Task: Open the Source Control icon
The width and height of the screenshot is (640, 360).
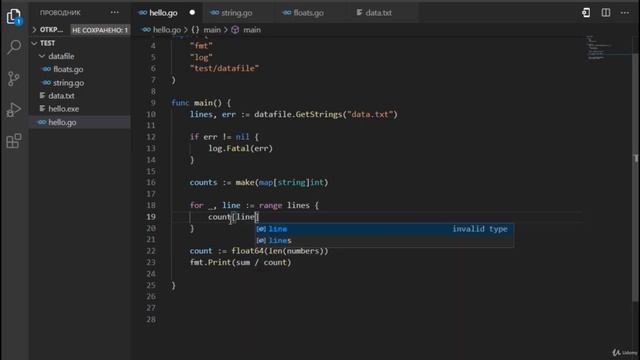Action: 14,78
